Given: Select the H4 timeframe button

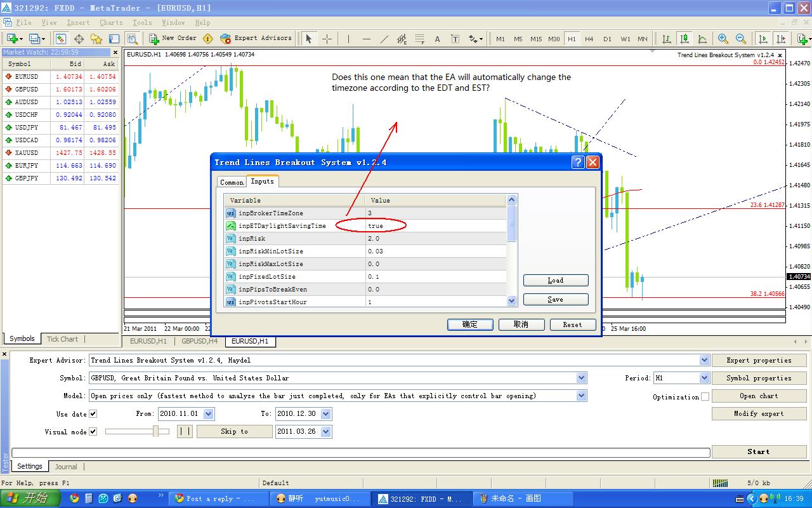Looking at the screenshot, I should [589, 39].
